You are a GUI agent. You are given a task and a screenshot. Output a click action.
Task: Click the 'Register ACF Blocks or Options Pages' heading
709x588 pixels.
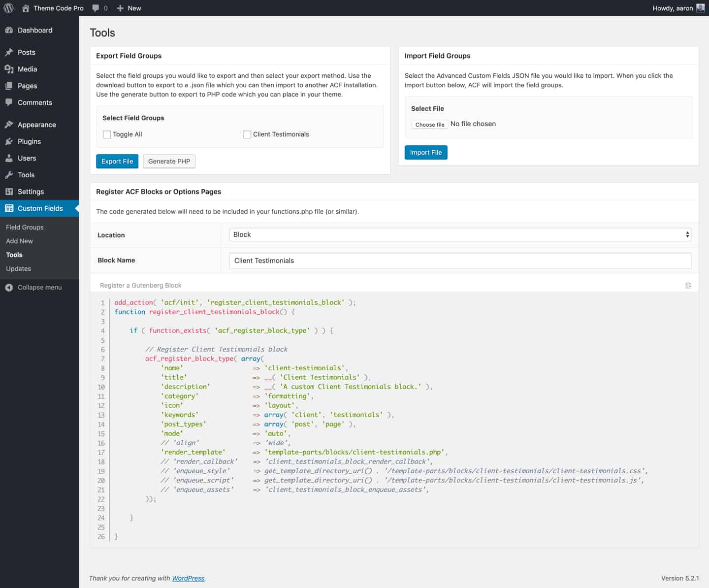(159, 192)
